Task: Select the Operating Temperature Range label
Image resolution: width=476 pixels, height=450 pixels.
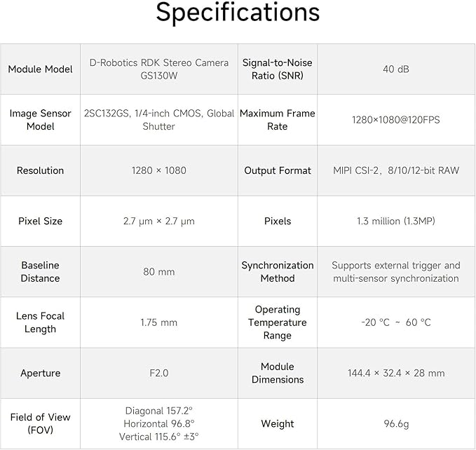Action: coord(278,322)
